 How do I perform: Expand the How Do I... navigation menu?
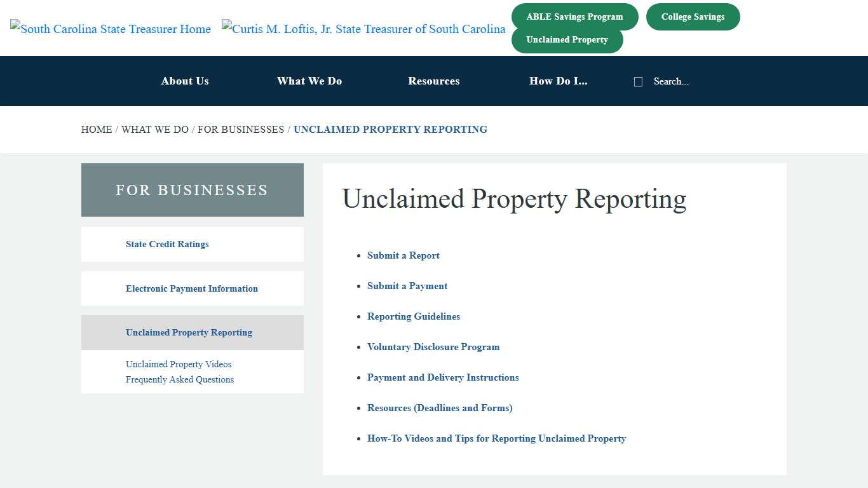(x=559, y=81)
